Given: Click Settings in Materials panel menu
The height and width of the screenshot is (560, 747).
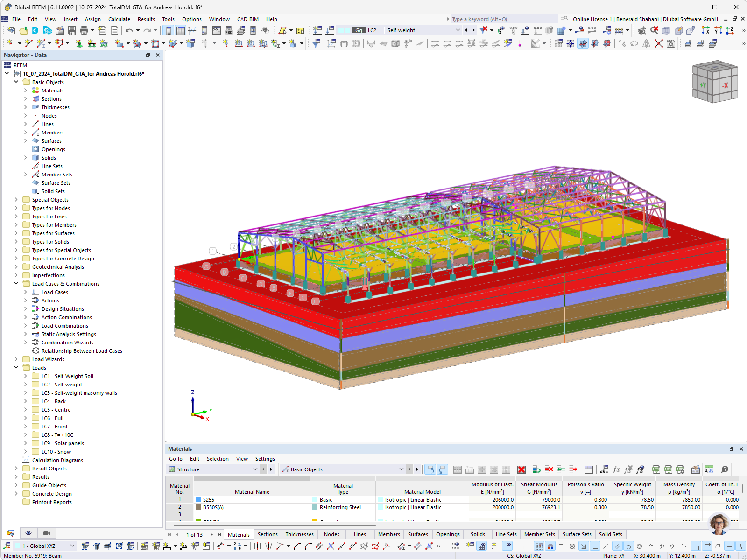Looking at the screenshot, I should click(x=265, y=459).
